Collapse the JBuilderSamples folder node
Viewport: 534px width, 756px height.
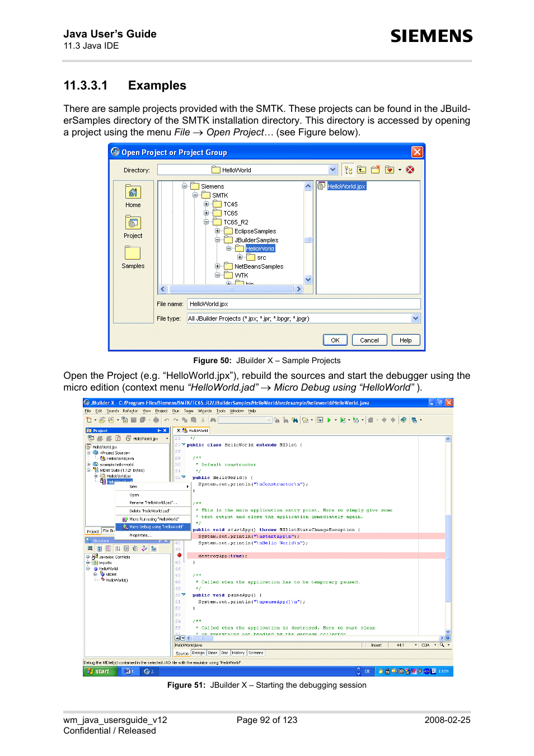click(x=218, y=240)
